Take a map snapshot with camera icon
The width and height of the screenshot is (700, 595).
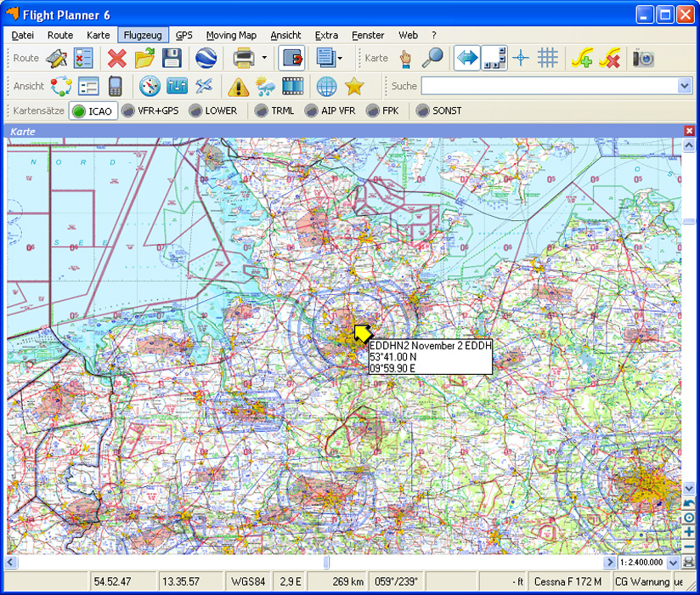[643, 59]
